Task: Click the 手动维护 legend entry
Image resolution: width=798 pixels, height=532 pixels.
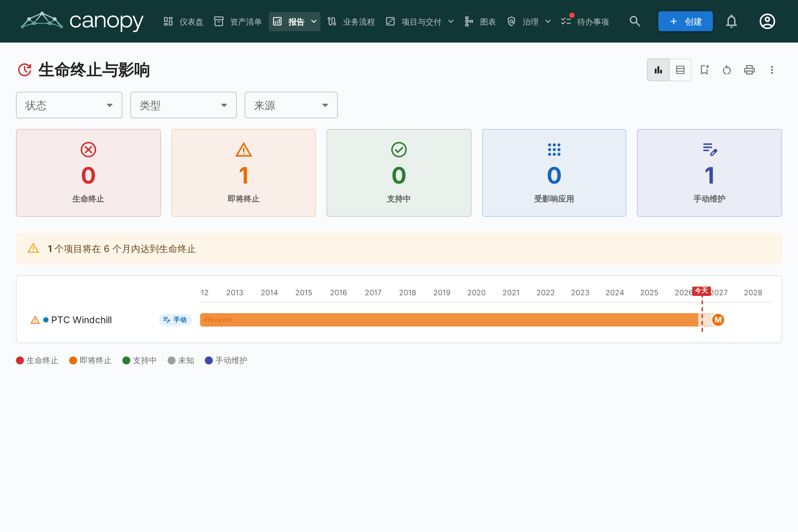Action: 226,360
